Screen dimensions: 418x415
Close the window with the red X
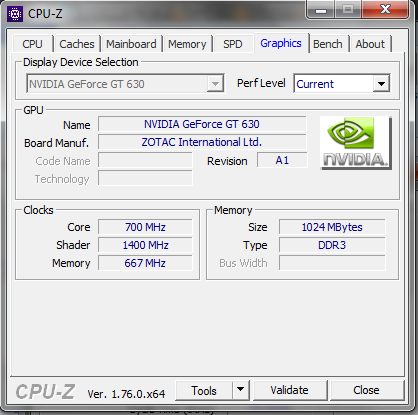[385, 10]
